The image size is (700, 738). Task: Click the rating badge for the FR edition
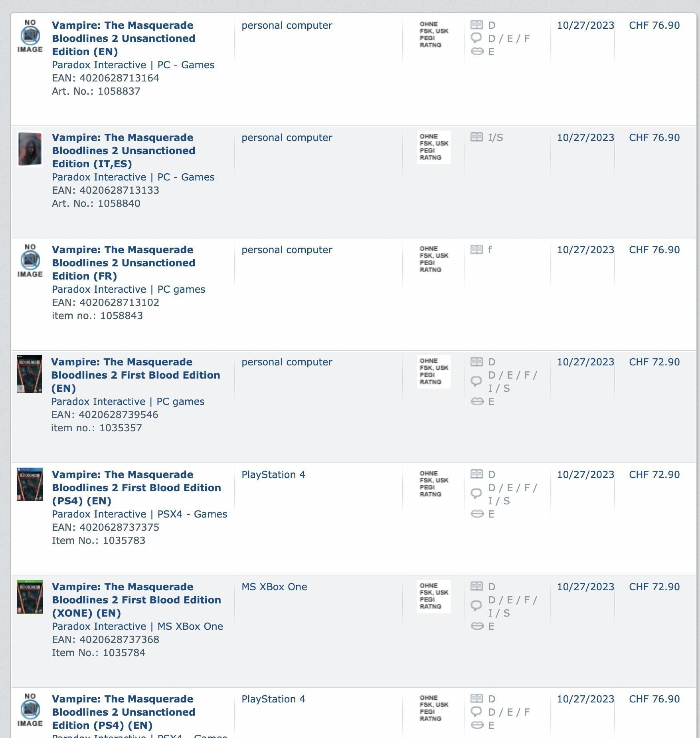(x=433, y=259)
